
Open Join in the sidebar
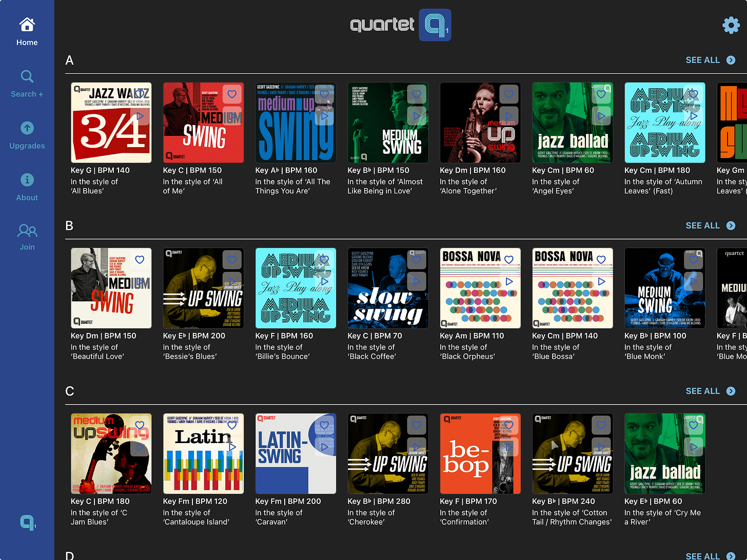pos(27,237)
